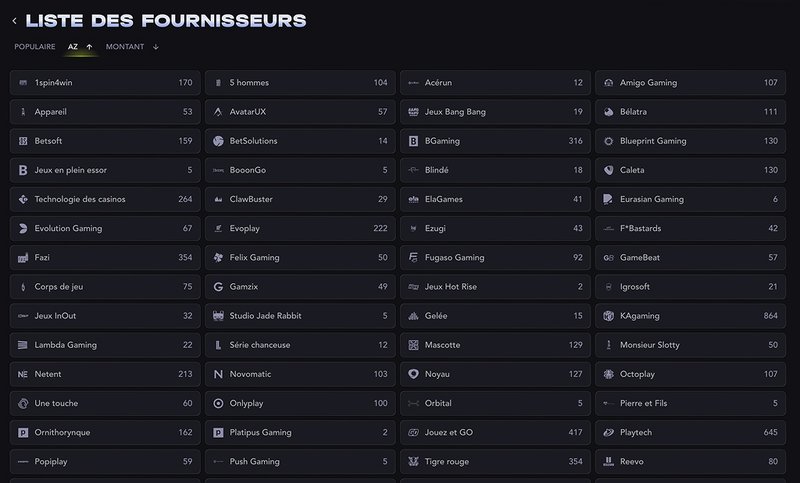Screen dimensions: 800x483
Task: Click the AvatarUX logo icon
Action: (218, 112)
